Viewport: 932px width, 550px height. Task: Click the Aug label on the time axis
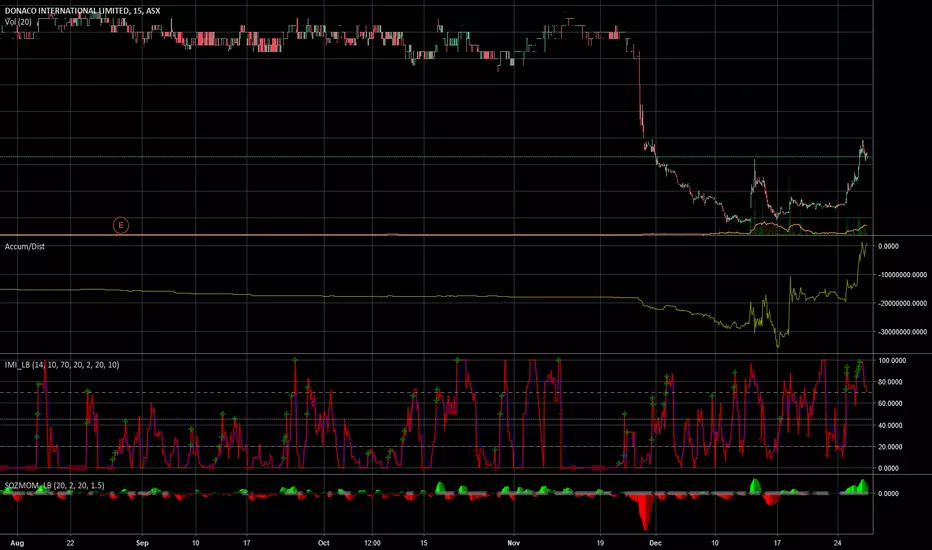pyautogui.click(x=17, y=543)
